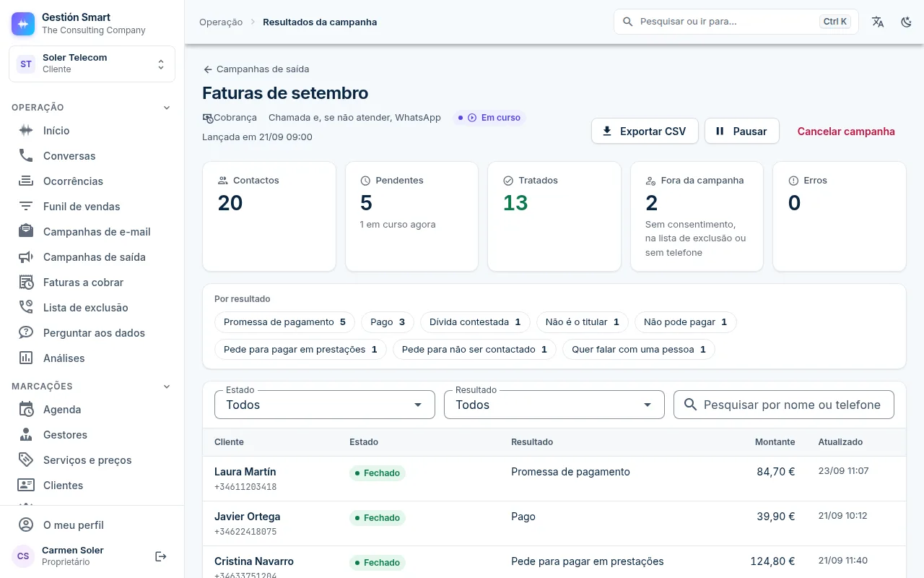Image resolution: width=924 pixels, height=578 pixels.
Task: Click the Cliente column header
Action: point(229,442)
